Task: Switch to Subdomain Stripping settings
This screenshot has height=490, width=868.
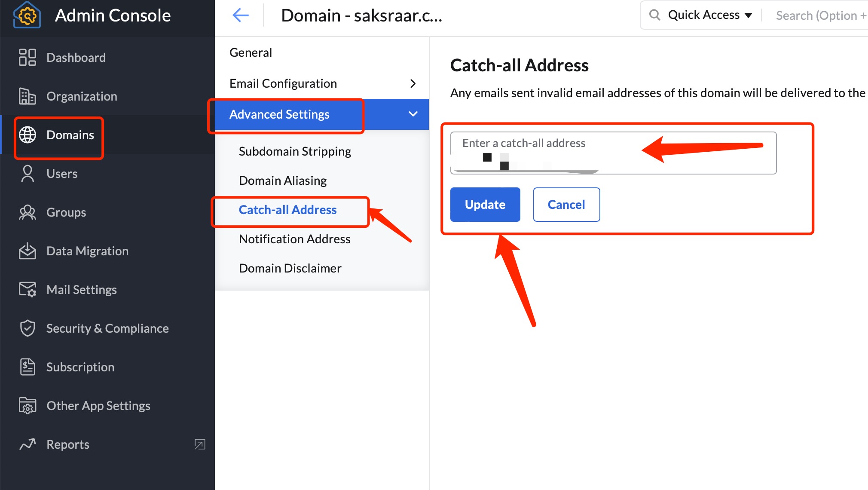Action: click(295, 151)
